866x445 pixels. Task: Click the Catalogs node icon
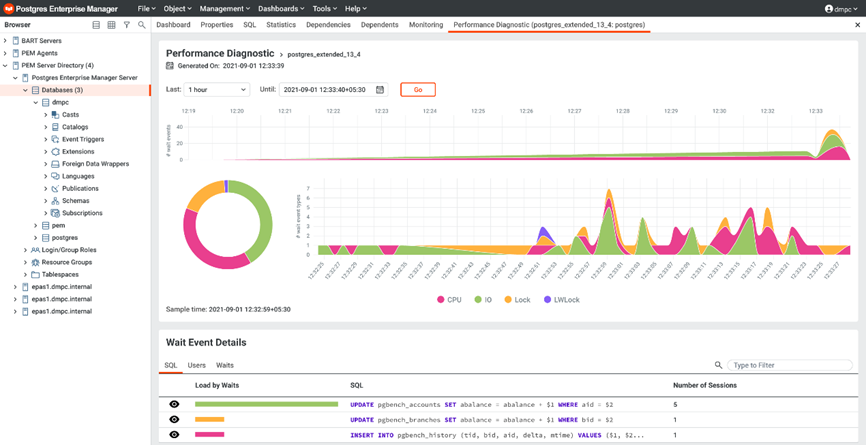point(55,127)
